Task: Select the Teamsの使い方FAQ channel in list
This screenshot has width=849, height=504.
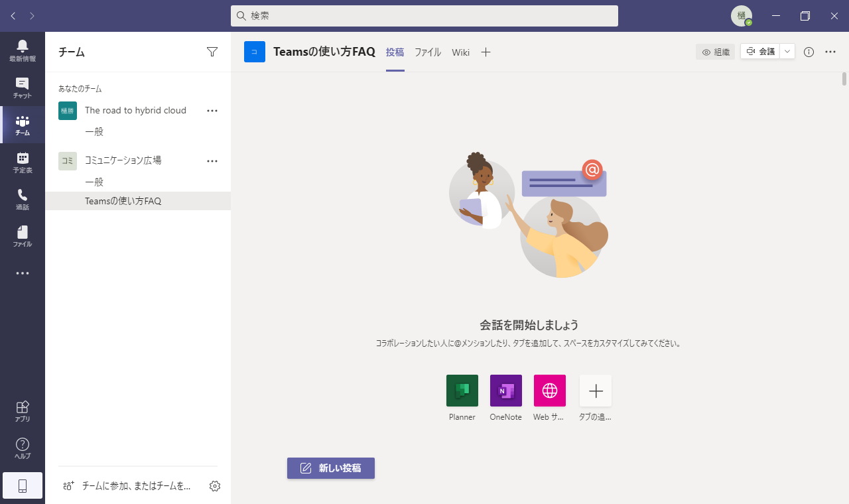Action: (138, 201)
